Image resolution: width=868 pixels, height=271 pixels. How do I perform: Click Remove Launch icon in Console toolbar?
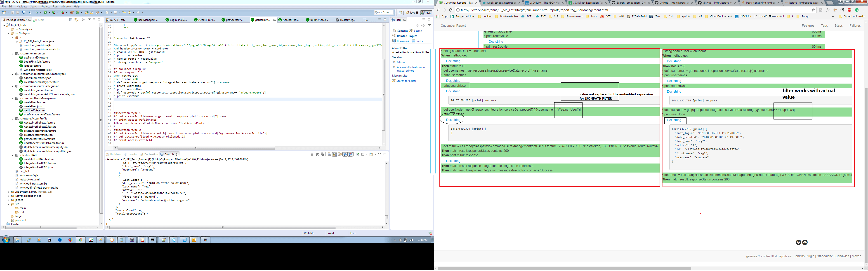coord(317,154)
